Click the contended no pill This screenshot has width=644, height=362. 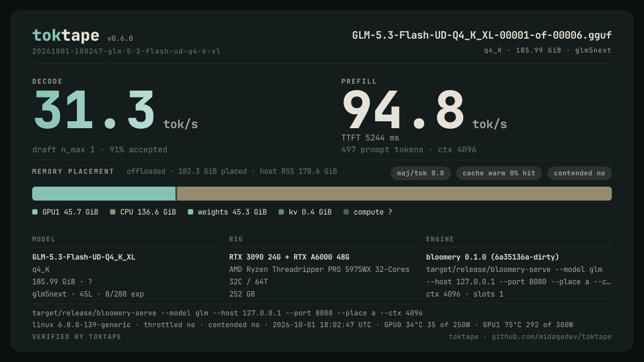(580, 173)
